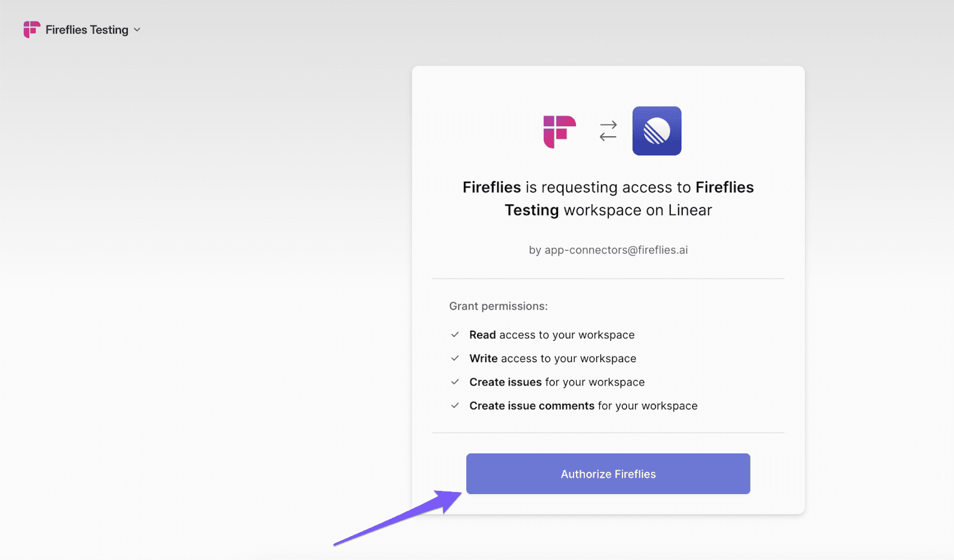Screen dimensions: 954x560
Task: Click the Authorize Fireflies button
Action: pos(608,474)
